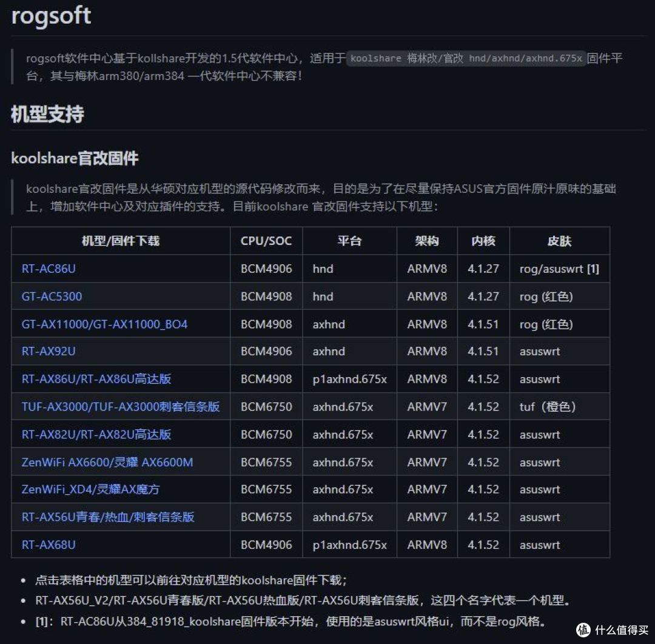Open the RT-AC86U firmware link
Image resolution: width=655 pixels, height=644 pixels.
pos(49,269)
